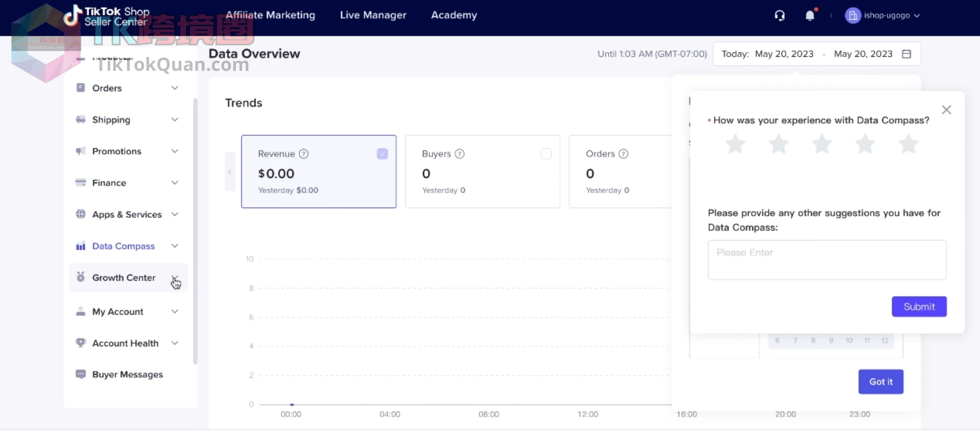Click the Buyers help question icon
This screenshot has width=980, height=432.
pos(460,153)
